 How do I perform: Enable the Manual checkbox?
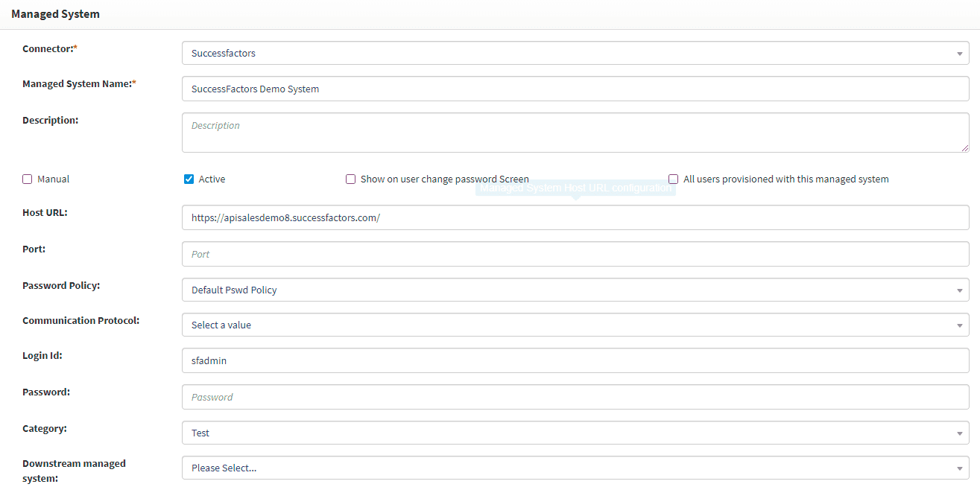tap(28, 179)
